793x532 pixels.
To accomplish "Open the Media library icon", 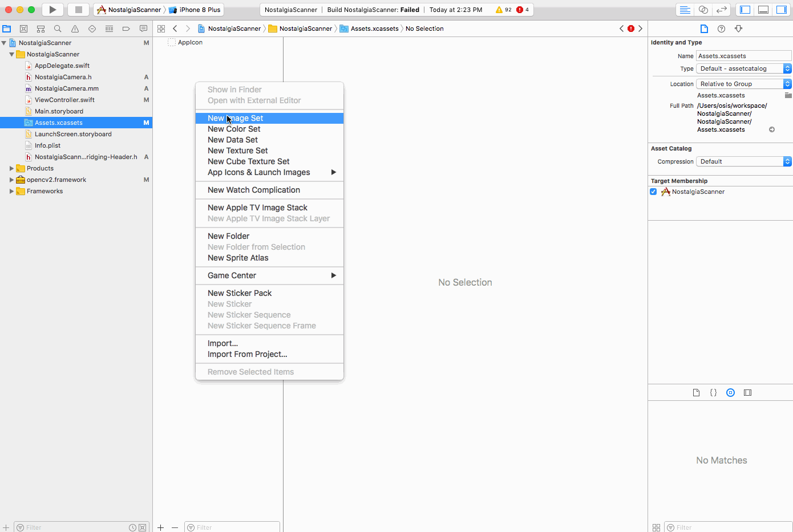I will click(x=748, y=393).
